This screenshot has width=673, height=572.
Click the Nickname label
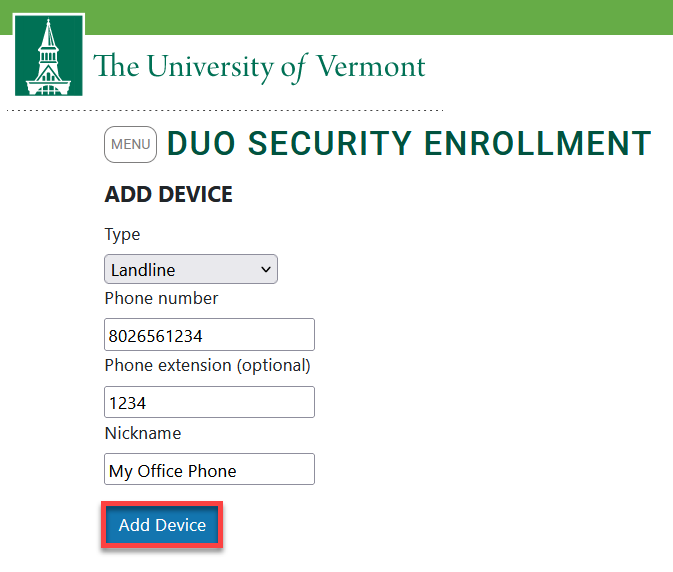click(x=143, y=433)
